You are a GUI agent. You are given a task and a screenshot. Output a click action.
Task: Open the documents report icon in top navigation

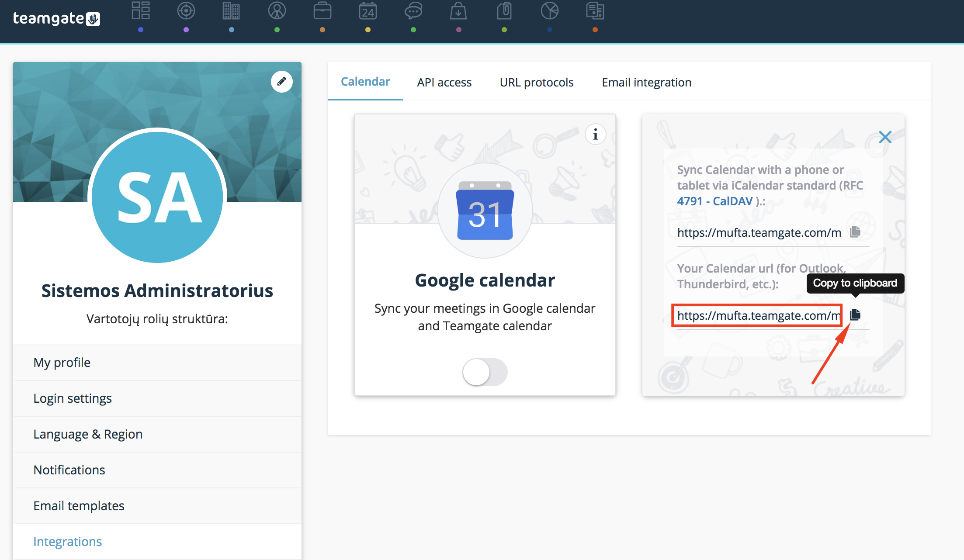coord(595,11)
